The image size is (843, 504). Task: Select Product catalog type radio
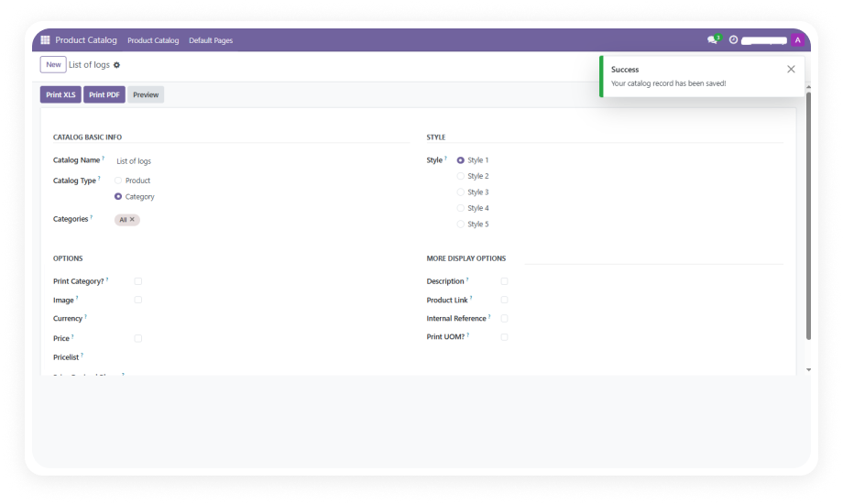tap(118, 181)
